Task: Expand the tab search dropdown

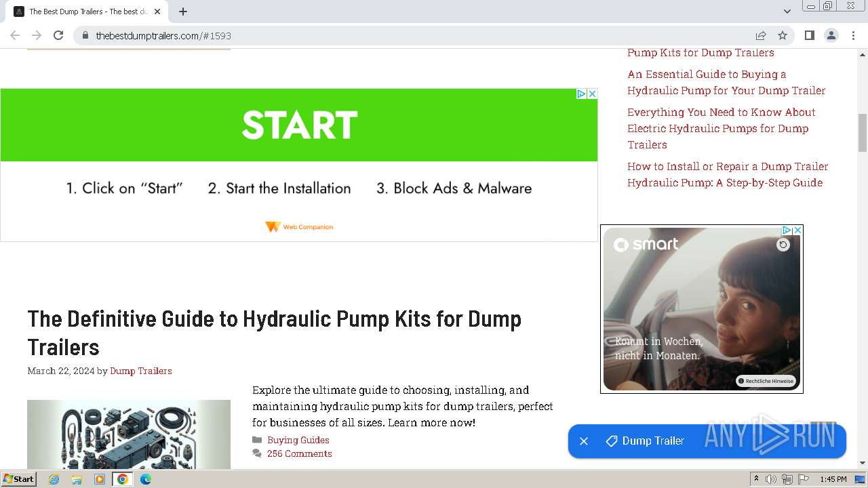Action: [787, 12]
